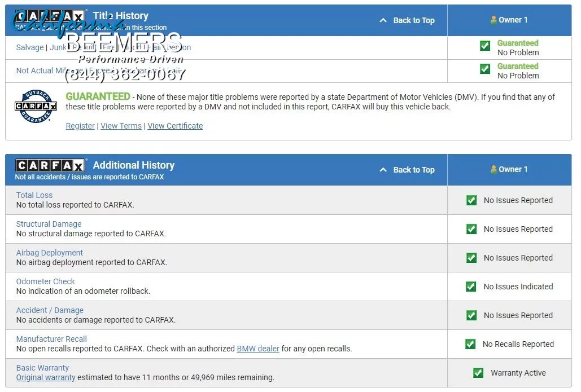Viewport: 581px width, 392px height.
Task: Click Guaranteed No Problem status for Not Actual Mileage
Action: coord(518,71)
